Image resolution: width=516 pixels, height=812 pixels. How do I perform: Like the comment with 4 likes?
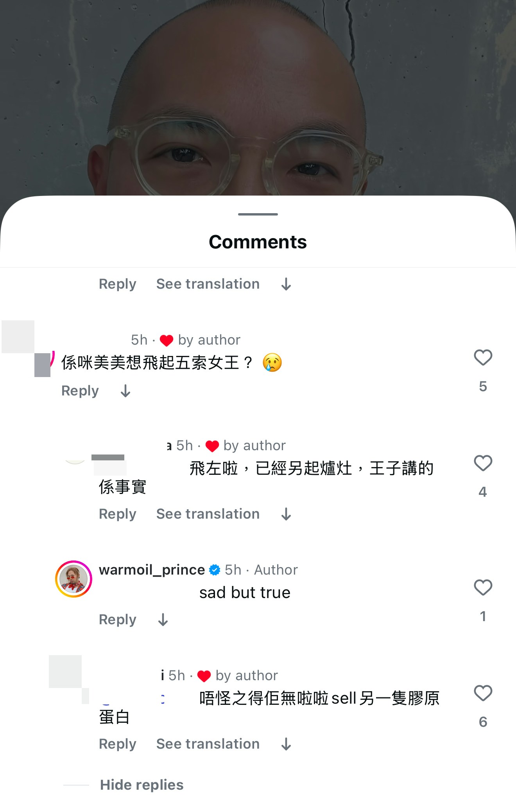coord(483,463)
